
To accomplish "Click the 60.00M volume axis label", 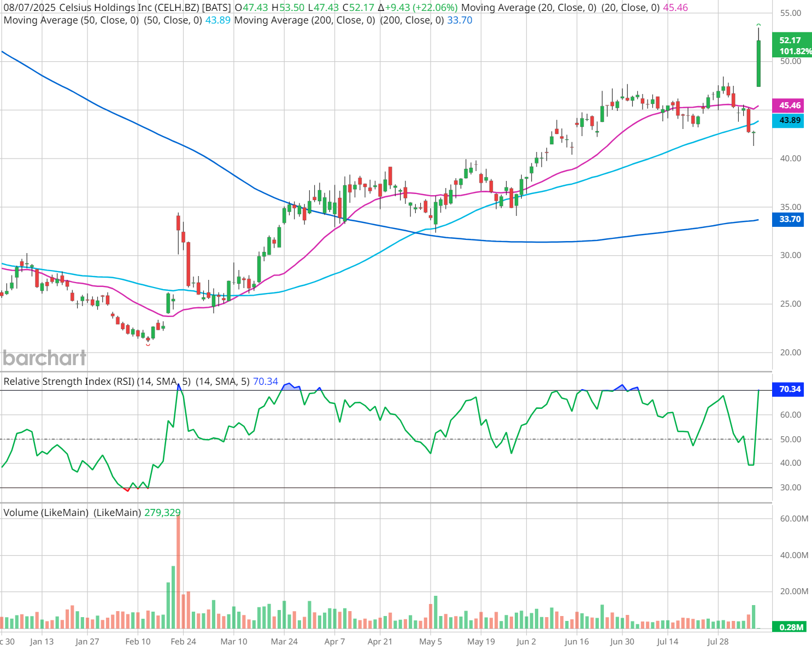I will pyautogui.click(x=794, y=519).
